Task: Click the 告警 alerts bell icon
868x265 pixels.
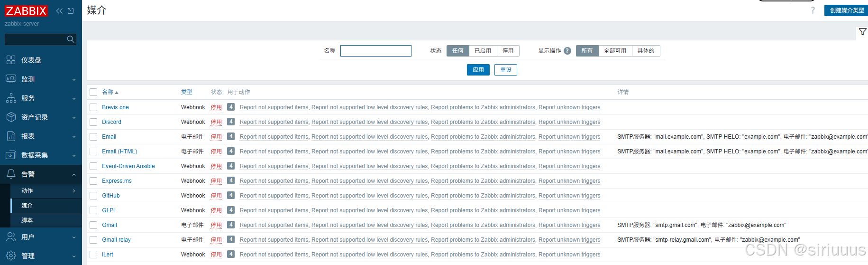Action: click(11, 174)
